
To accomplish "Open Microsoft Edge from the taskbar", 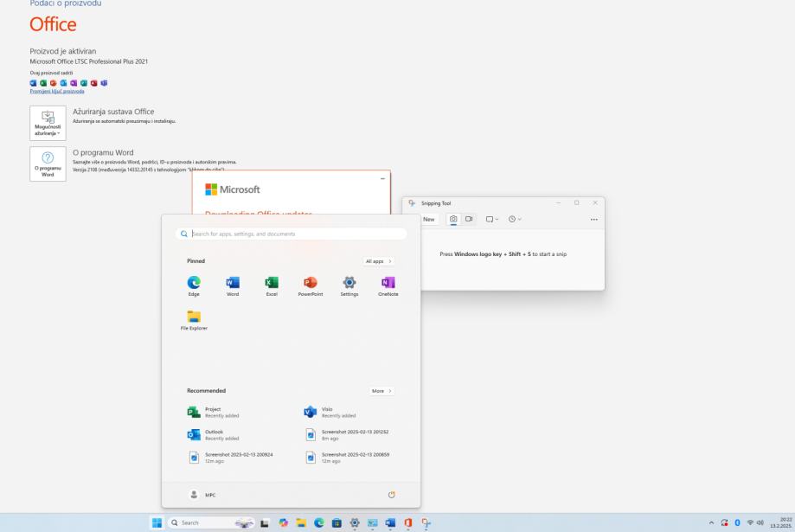I will pos(319,522).
